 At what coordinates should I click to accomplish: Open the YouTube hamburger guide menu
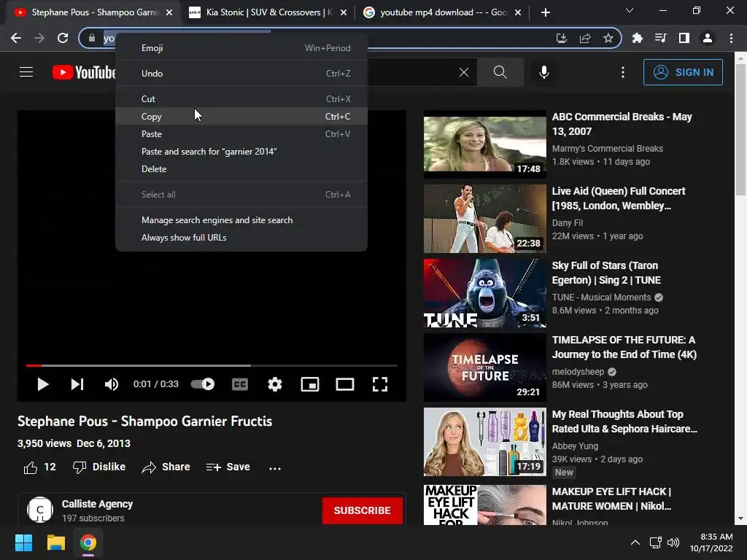point(26,72)
